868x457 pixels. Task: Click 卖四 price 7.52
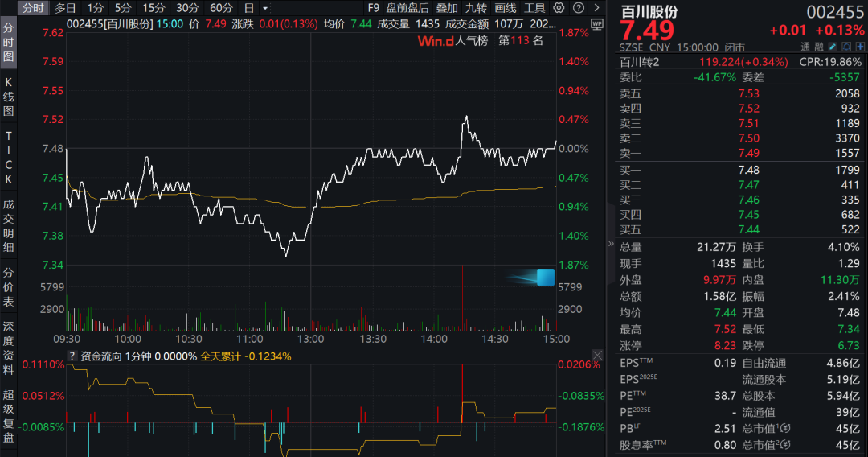pos(748,109)
